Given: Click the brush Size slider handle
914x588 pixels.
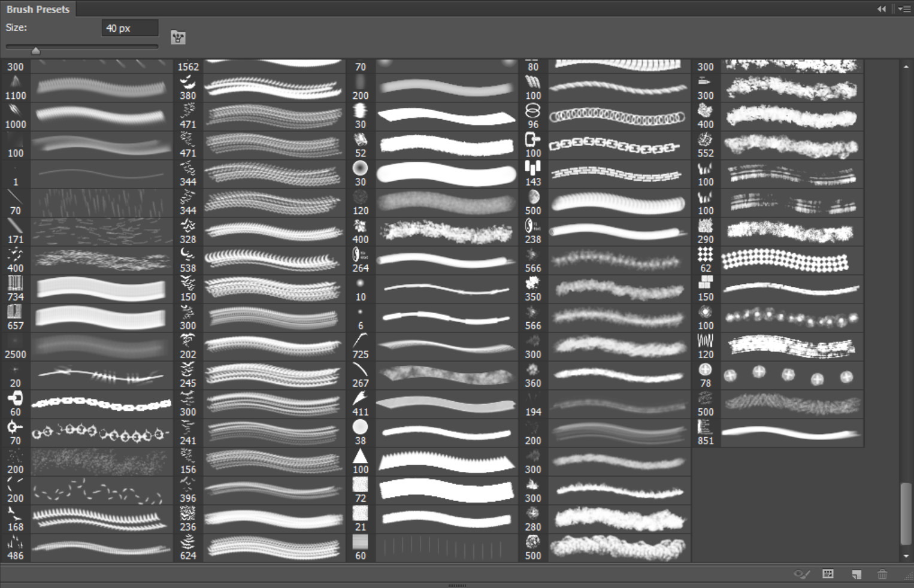Looking at the screenshot, I should (x=35, y=50).
